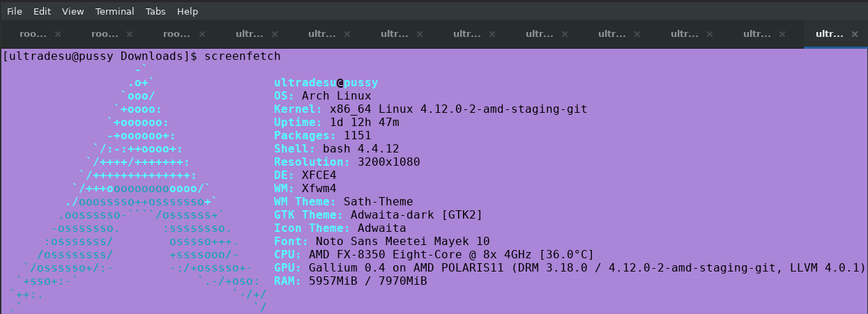This screenshot has height=314, width=868.
Task: Open the File menu
Action: coord(14,12)
